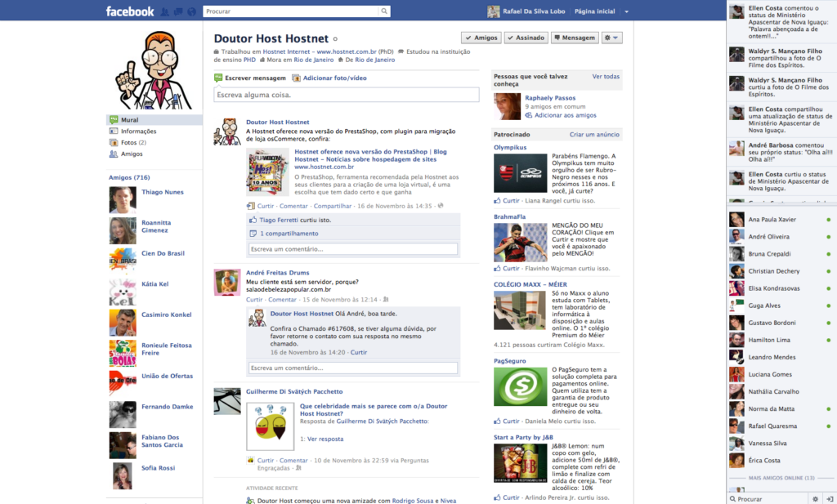Open chat with Norma da Matta

coord(781,408)
